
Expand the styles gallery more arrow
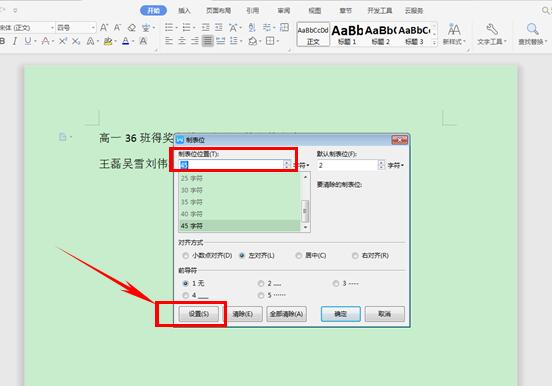coord(435,42)
